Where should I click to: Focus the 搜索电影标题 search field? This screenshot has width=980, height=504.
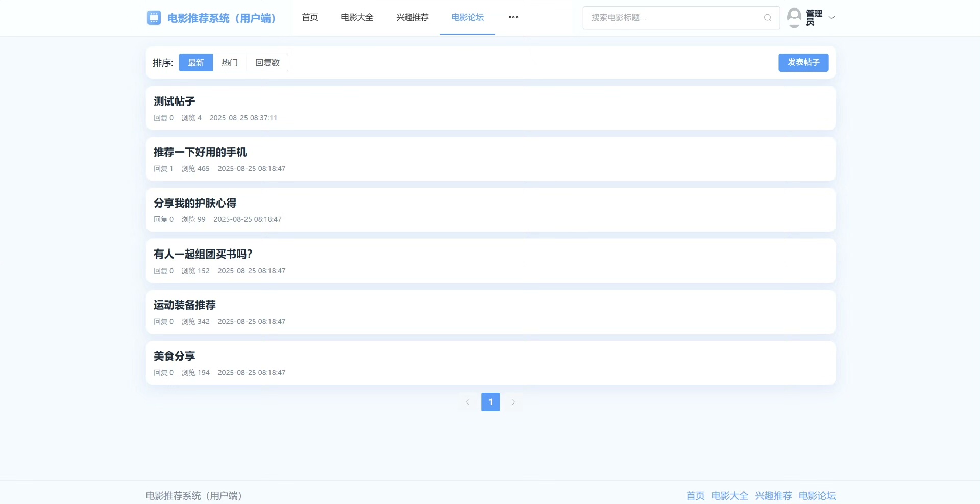[x=674, y=18]
